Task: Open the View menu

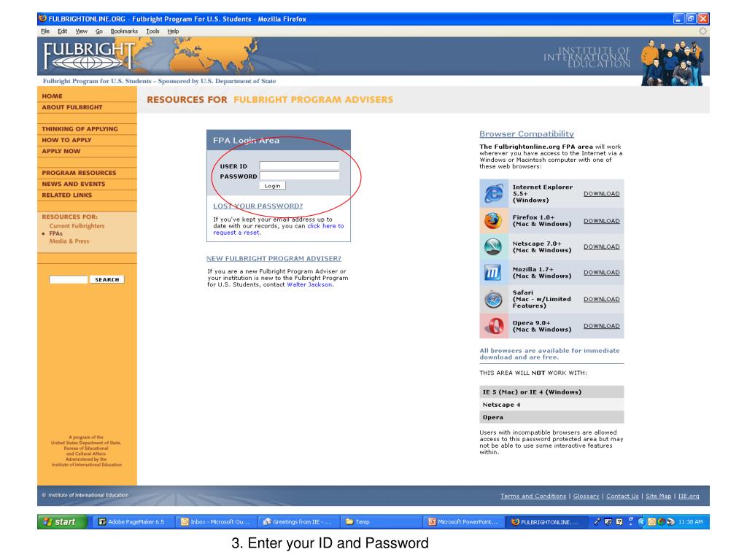Action: pyautogui.click(x=82, y=31)
